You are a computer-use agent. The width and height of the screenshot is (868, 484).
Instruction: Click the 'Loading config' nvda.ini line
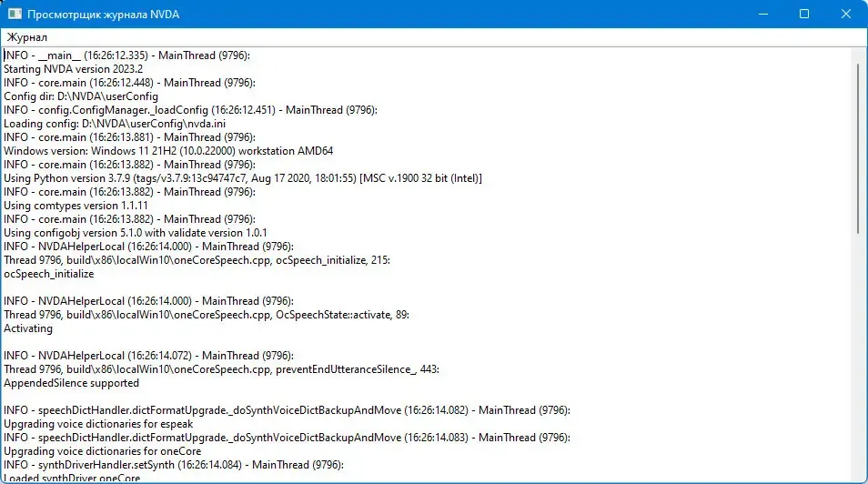tap(115, 124)
